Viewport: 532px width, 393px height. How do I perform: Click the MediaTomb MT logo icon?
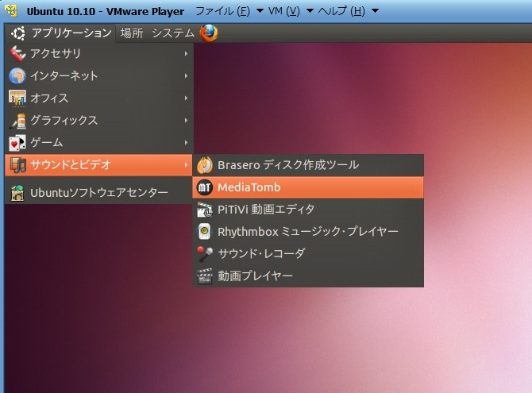[x=205, y=187]
